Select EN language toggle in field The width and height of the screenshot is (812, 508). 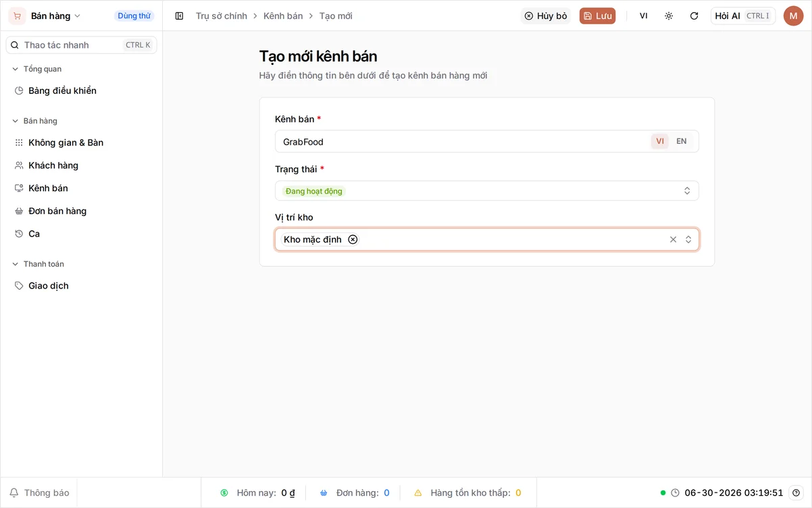pos(682,141)
